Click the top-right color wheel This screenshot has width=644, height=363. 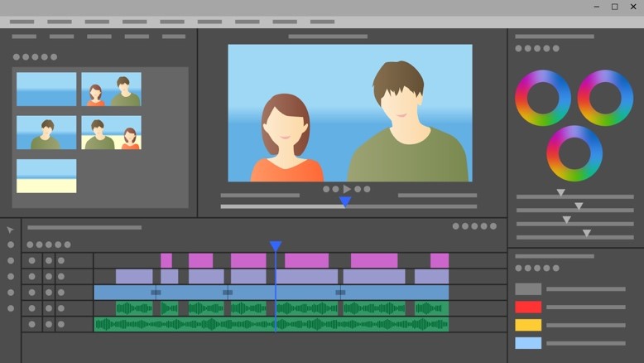605,98
